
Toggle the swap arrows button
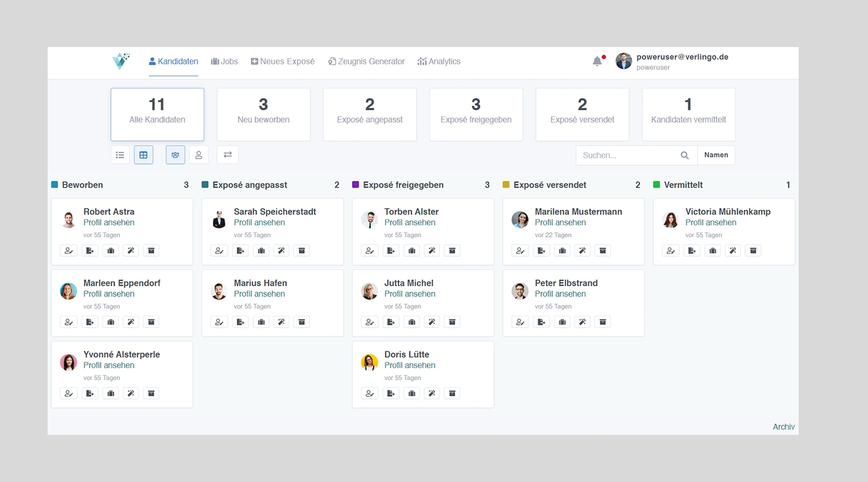click(228, 155)
